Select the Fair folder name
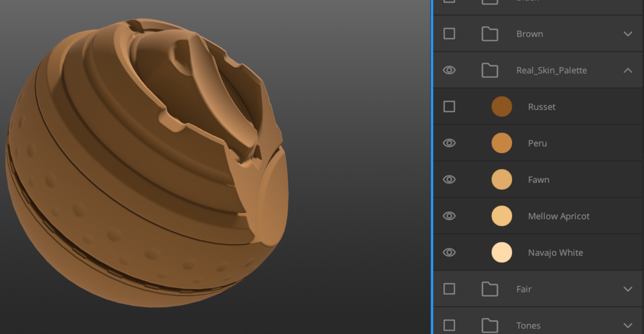 [x=524, y=289]
